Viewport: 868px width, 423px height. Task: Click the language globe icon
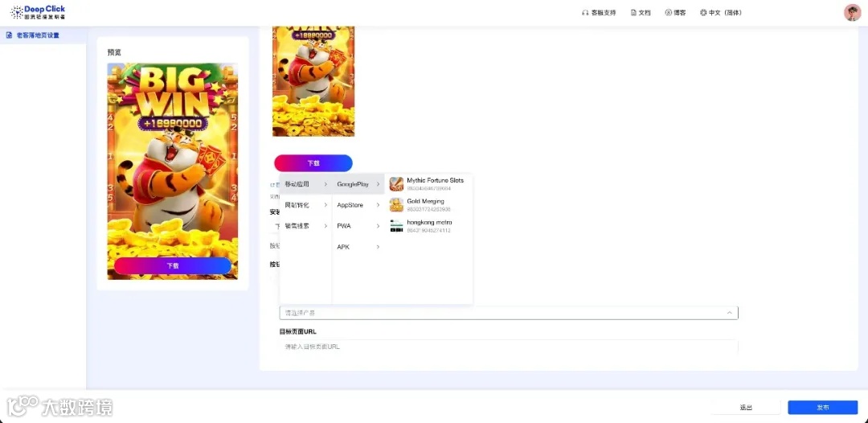703,13
